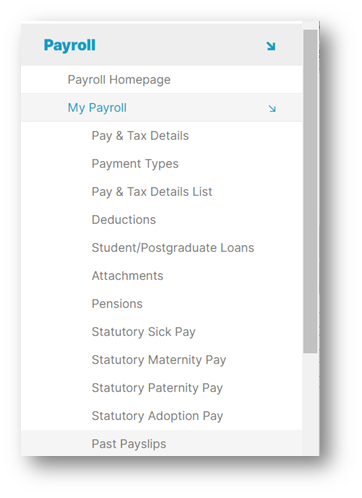View the Deductions page

coord(124,220)
